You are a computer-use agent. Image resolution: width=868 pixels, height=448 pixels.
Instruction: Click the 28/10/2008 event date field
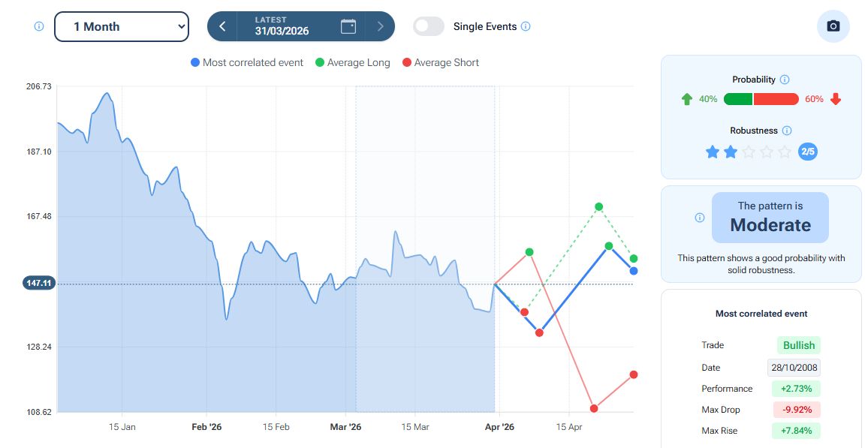click(x=794, y=368)
